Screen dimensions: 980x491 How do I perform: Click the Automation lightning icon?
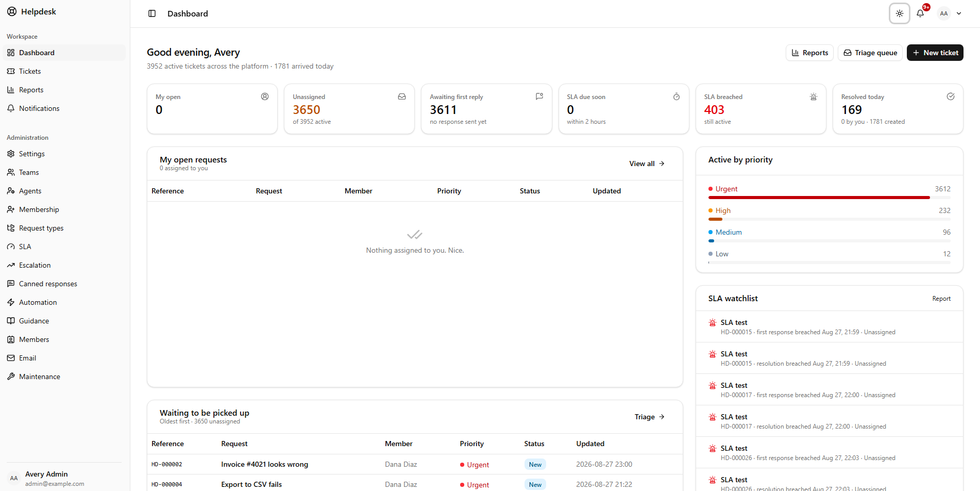(11, 302)
